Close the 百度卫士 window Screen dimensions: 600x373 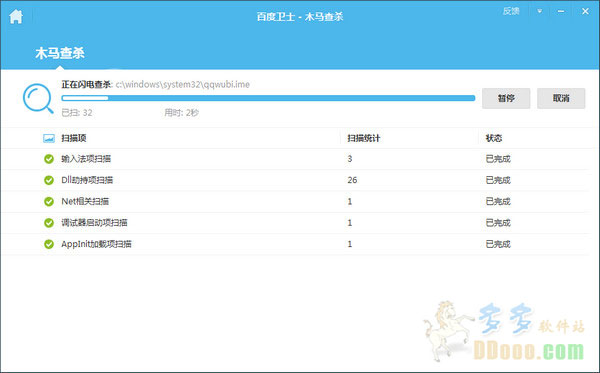pos(585,11)
